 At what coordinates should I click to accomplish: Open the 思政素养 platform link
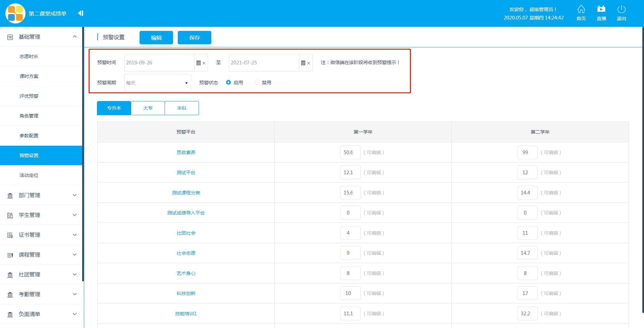point(186,152)
